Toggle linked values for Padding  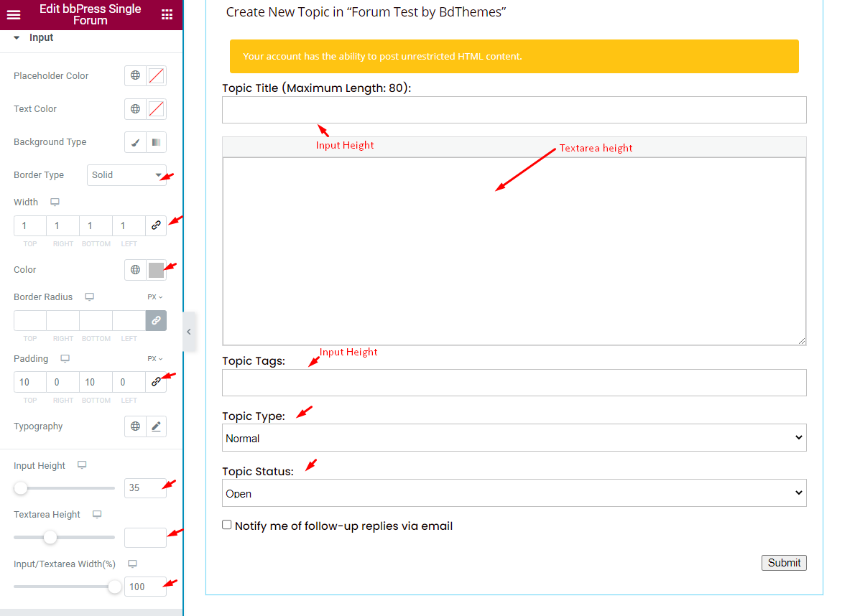pos(156,381)
